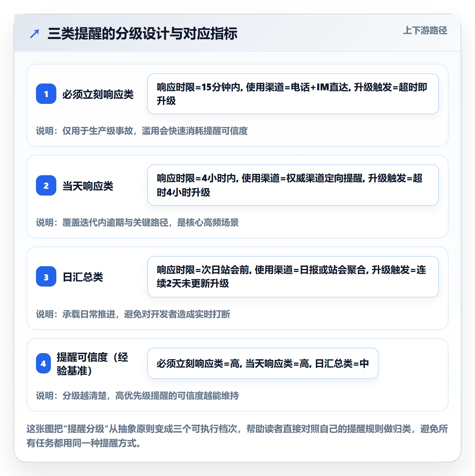Click the box with 必须立刻响应类=高
Screen dimensions: 475x476
coord(263,363)
